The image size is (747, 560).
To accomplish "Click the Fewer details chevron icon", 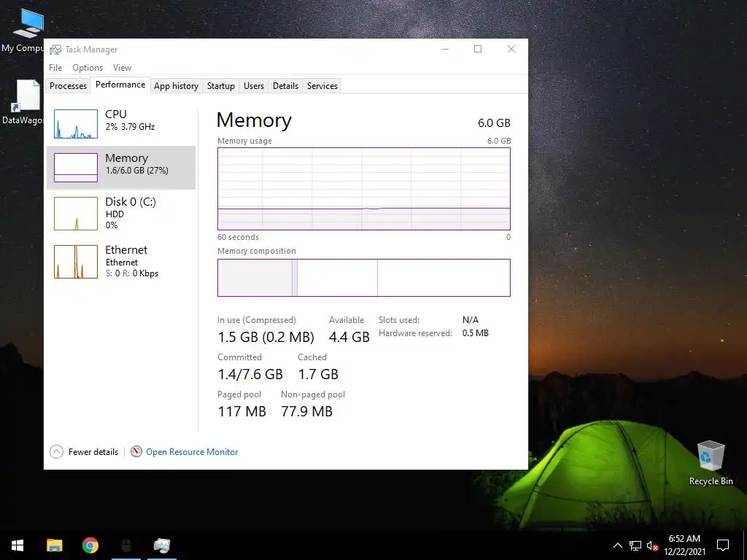I will pyautogui.click(x=56, y=451).
